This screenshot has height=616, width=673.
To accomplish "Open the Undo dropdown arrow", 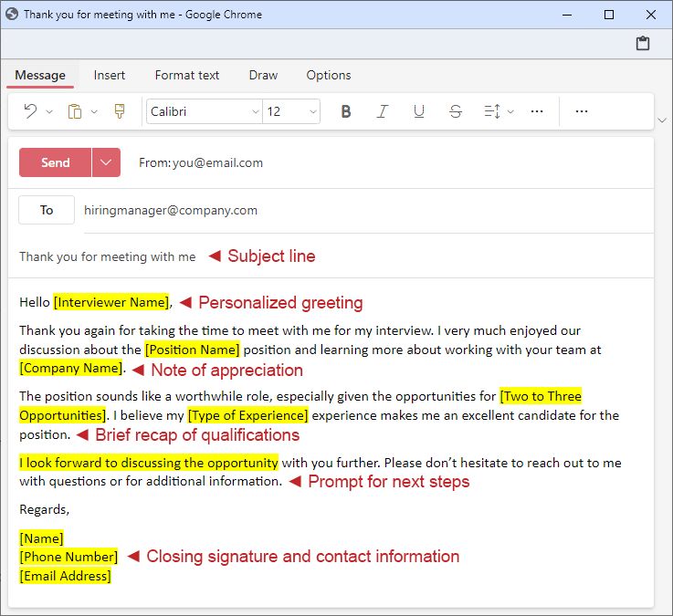I will pos(49,112).
